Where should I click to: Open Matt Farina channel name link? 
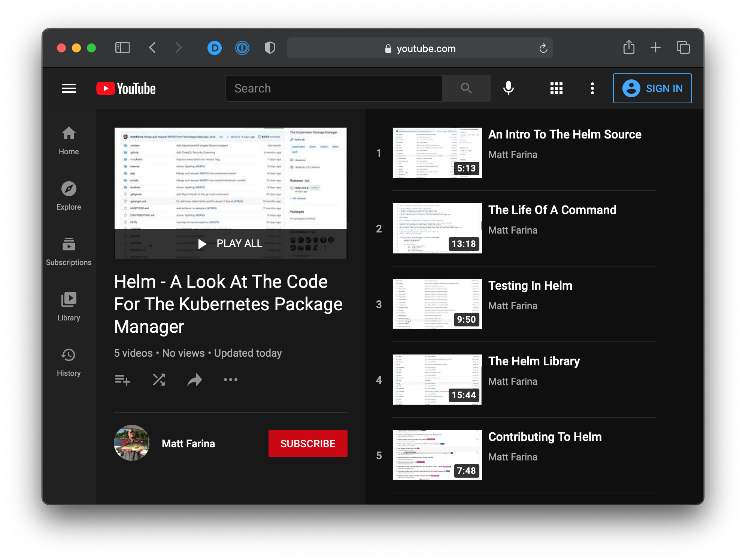(x=188, y=444)
